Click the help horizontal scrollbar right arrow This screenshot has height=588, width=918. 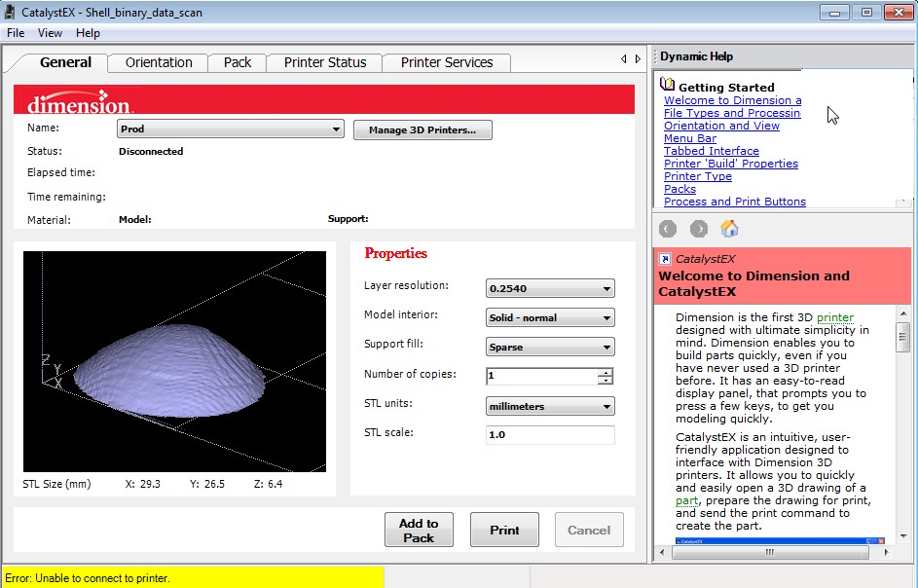[886, 552]
